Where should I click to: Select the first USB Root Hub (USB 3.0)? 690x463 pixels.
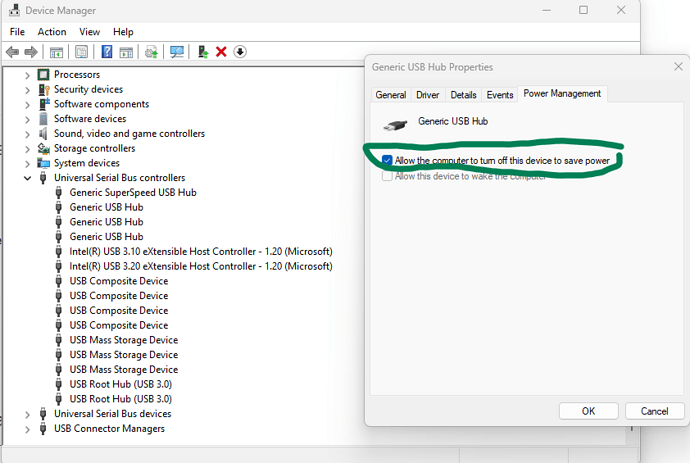(120, 384)
